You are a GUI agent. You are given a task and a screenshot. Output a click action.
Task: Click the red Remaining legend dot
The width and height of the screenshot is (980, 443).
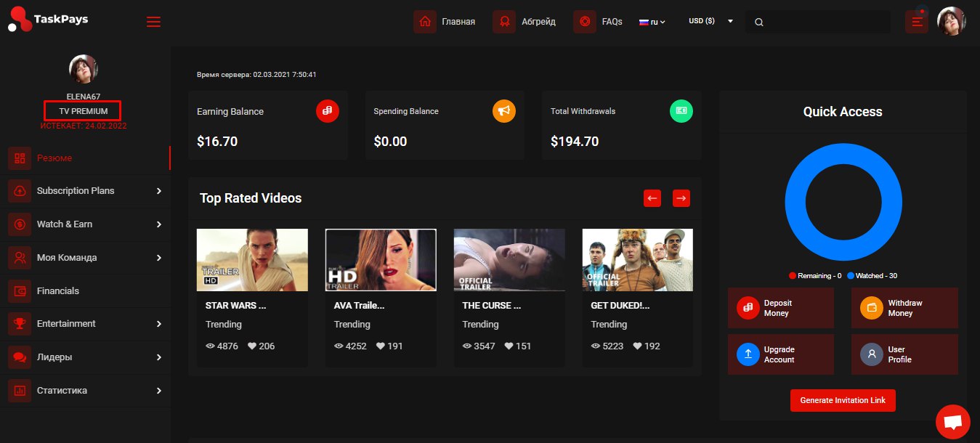[x=793, y=276]
